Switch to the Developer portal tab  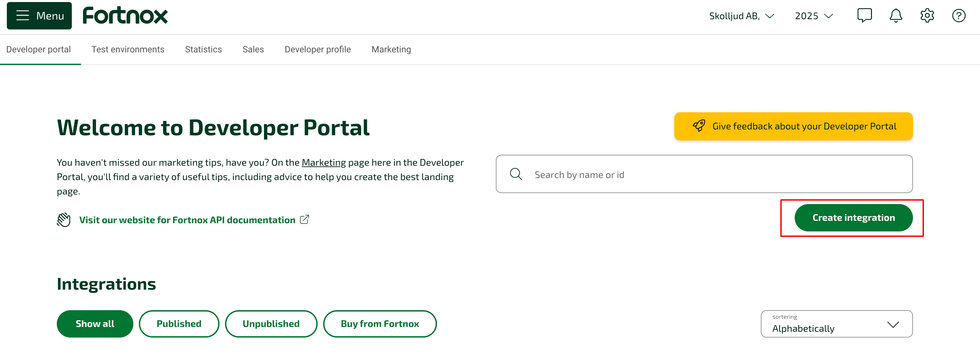(38, 50)
